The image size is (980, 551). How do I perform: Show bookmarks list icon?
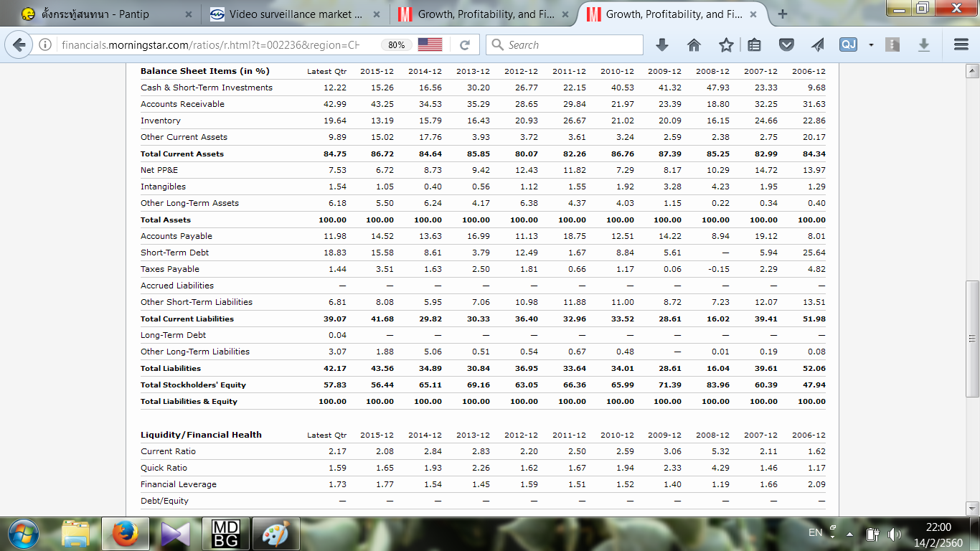tap(754, 44)
